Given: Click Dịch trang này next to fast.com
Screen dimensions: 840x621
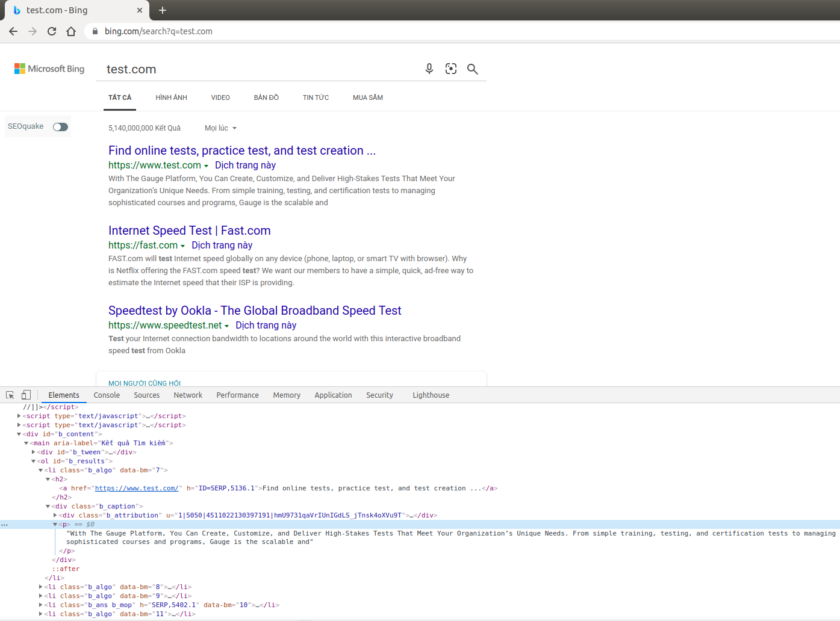Looking at the screenshot, I should click(x=222, y=245).
